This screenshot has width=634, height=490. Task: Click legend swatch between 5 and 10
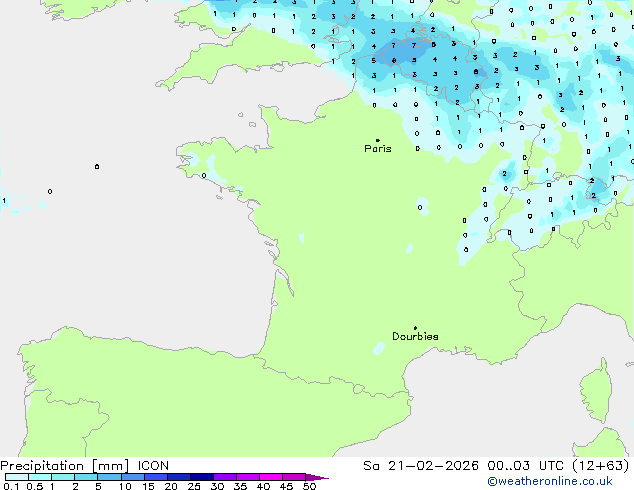[109, 477]
